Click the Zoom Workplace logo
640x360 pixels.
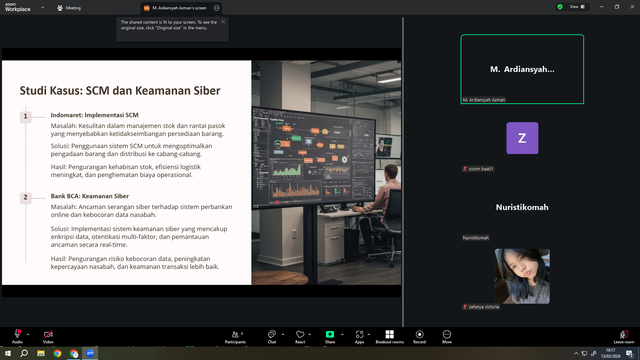18,7
